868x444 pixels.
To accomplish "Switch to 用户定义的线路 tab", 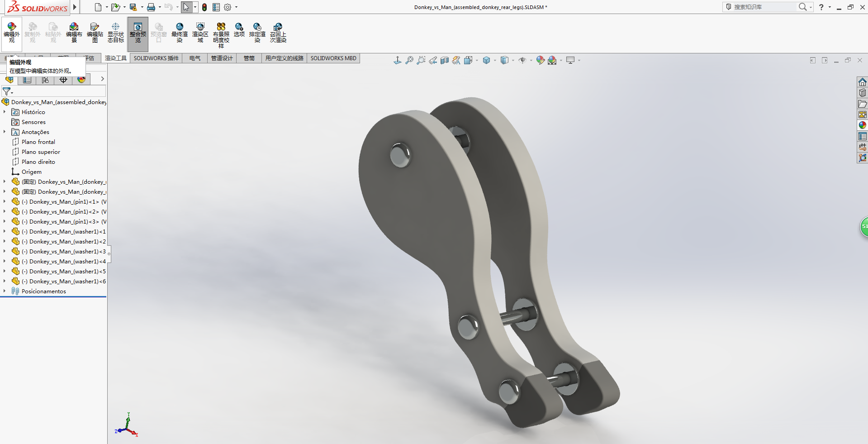I will tap(285, 58).
